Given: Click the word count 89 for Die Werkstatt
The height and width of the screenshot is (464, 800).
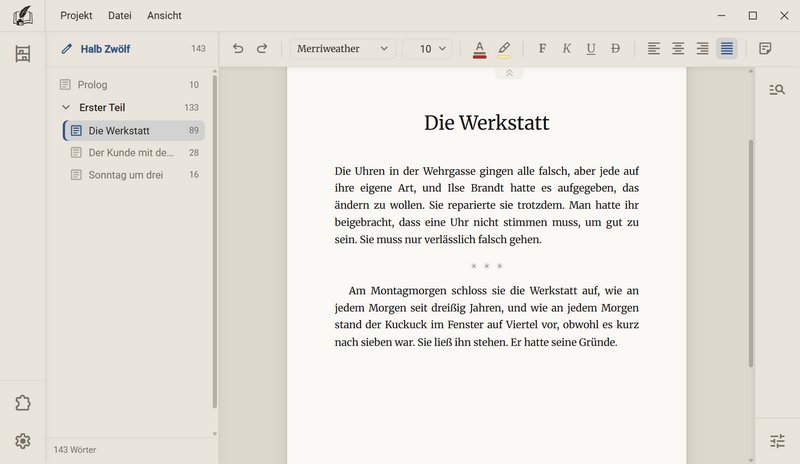Looking at the screenshot, I should pyautogui.click(x=194, y=131).
